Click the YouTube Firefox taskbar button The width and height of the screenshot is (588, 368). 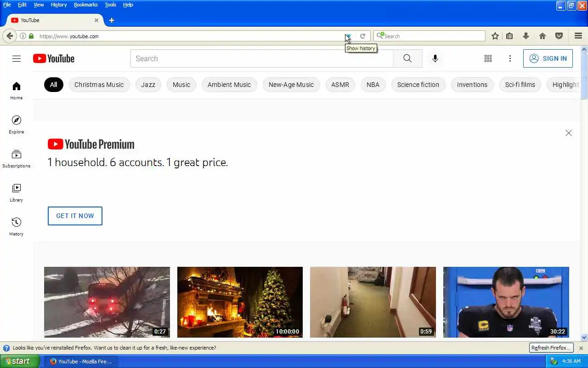pyautogui.click(x=81, y=362)
